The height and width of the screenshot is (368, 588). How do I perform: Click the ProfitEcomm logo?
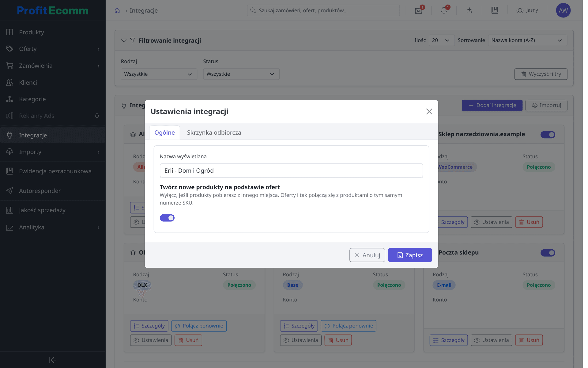coord(53,10)
